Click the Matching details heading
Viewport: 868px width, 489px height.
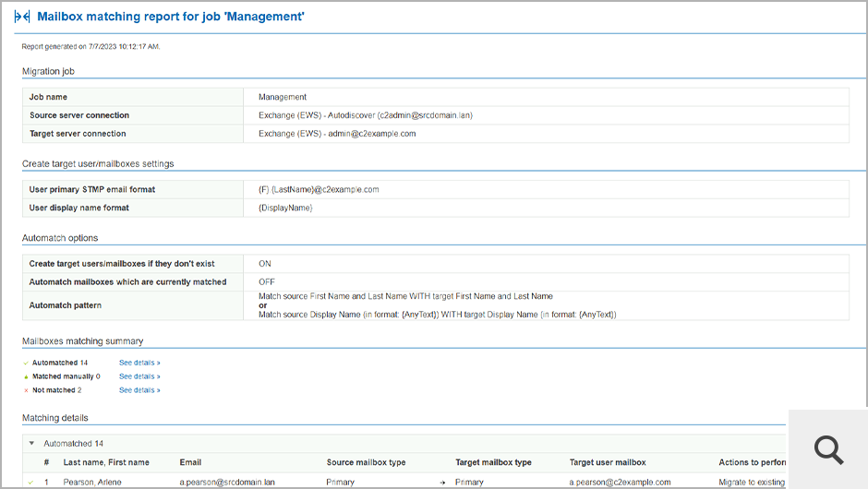tap(54, 418)
